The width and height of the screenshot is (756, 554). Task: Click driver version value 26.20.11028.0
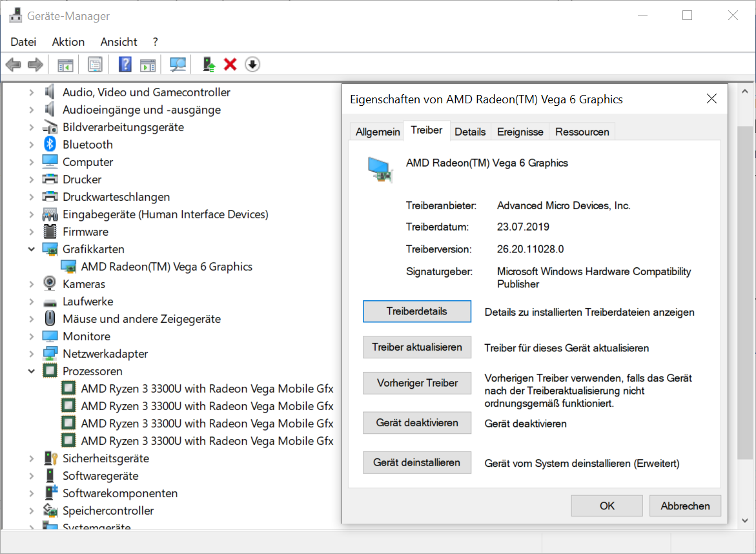[530, 249]
